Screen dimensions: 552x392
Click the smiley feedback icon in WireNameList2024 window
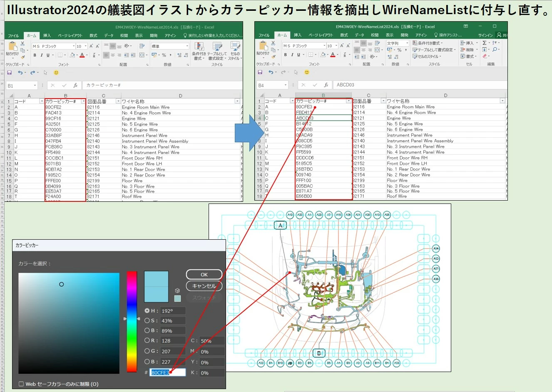pos(307,72)
